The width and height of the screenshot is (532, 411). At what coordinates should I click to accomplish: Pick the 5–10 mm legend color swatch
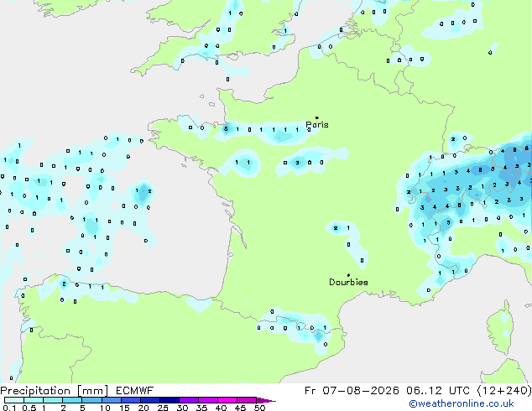[x=91, y=400]
